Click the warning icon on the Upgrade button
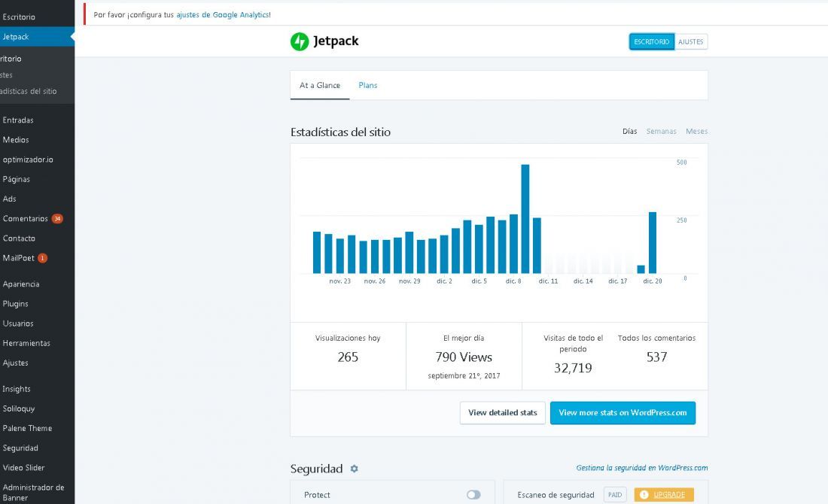This screenshot has height=504, width=828. pos(644,494)
